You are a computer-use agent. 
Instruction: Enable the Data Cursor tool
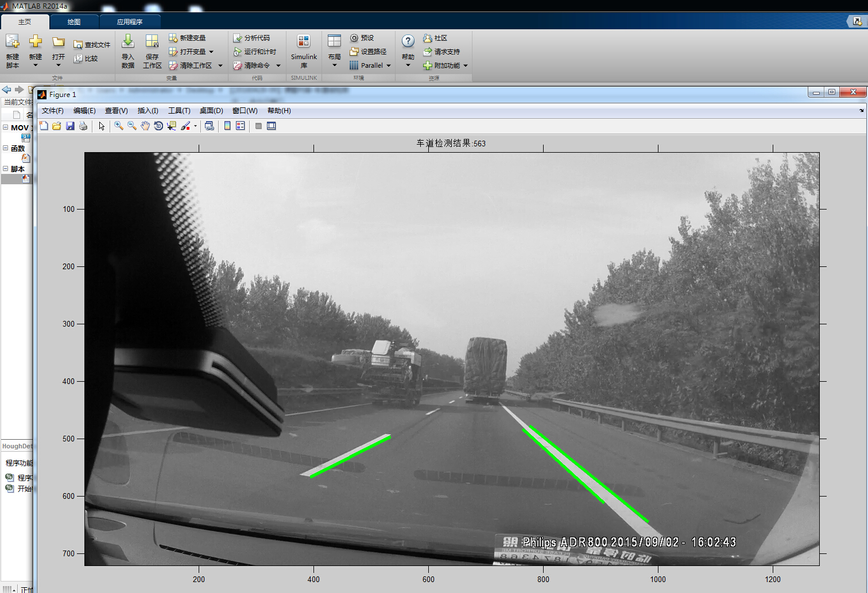pos(172,126)
